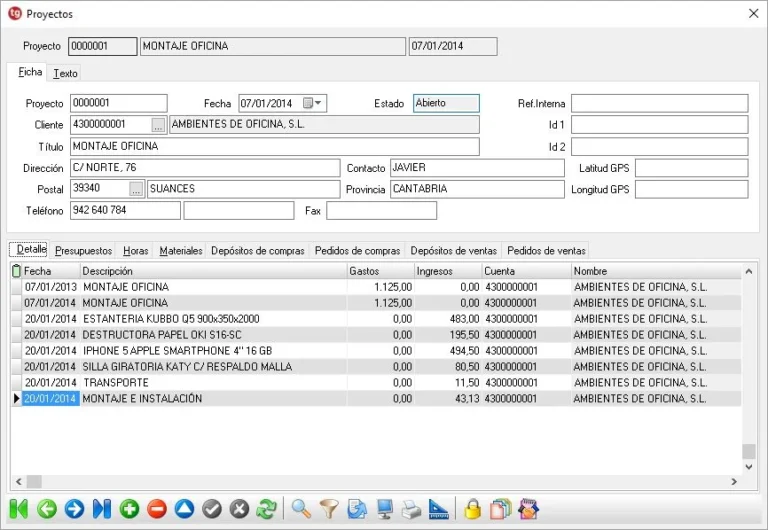The width and height of the screenshot is (768, 530).
Task: Go to the next record with blue arrow
Action: [74, 509]
